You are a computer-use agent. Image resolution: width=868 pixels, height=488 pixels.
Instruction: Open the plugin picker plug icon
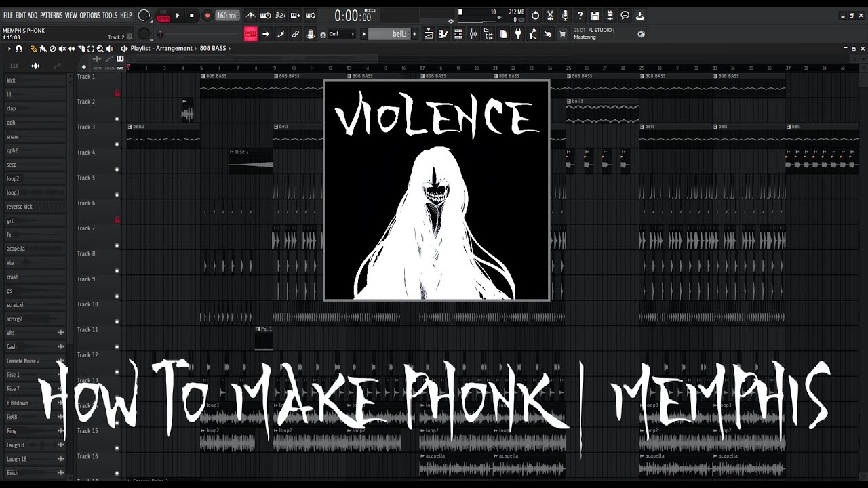pos(518,34)
